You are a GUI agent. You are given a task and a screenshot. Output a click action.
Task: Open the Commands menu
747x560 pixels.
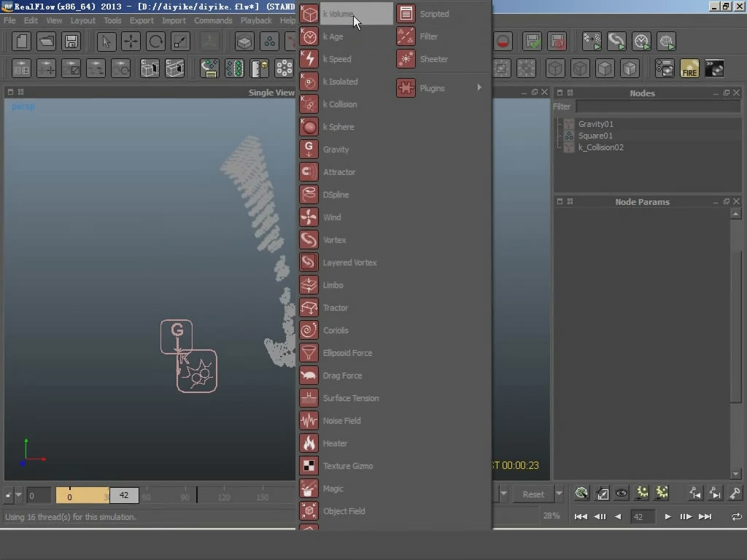(x=213, y=20)
